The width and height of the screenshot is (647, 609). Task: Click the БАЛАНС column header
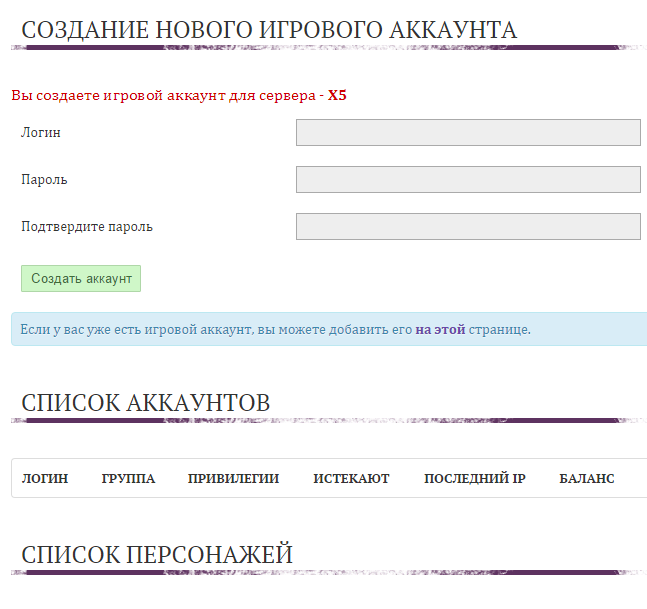point(587,478)
